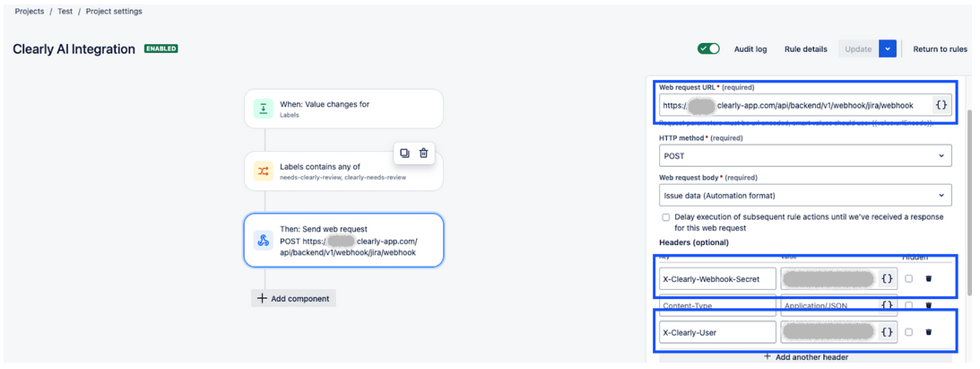The image size is (980, 369).
Task: Insert smart value for X-Clearly-Webhook-Secret header
Action: tap(887, 279)
